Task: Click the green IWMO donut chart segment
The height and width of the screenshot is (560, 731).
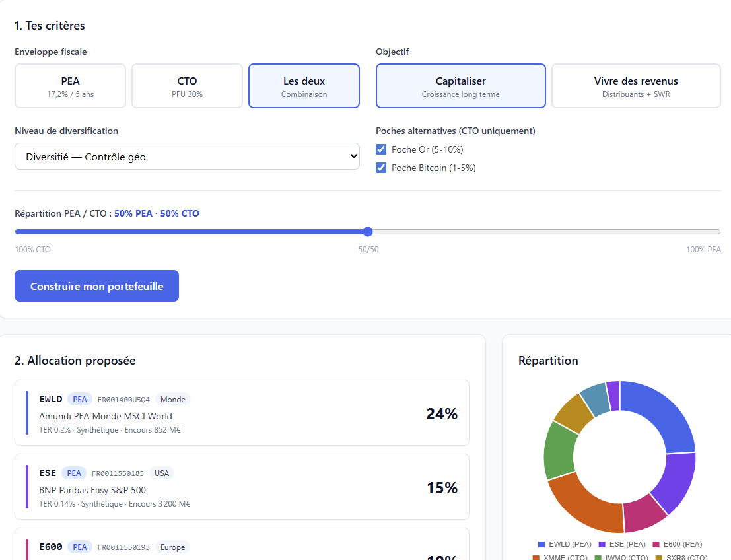Action: (x=559, y=450)
